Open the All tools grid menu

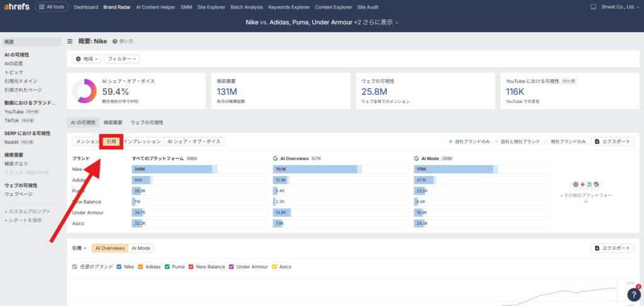click(x=52, y=8)
